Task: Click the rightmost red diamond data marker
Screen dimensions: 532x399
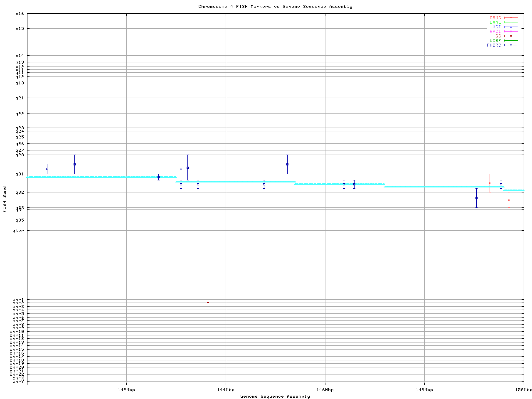Action: click(x=509, y=200)
